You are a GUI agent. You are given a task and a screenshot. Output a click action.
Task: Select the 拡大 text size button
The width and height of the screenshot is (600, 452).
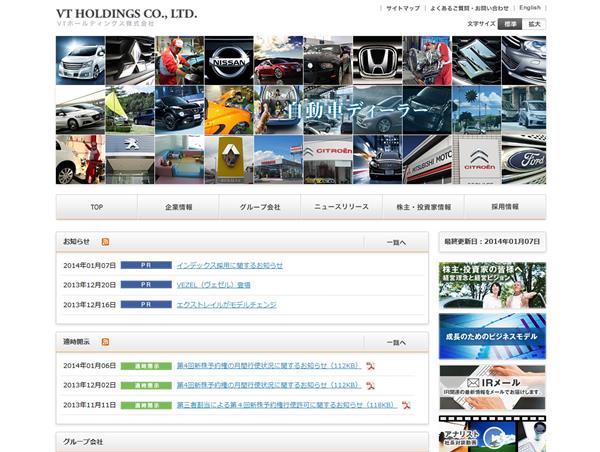click(x=534, y=24)
